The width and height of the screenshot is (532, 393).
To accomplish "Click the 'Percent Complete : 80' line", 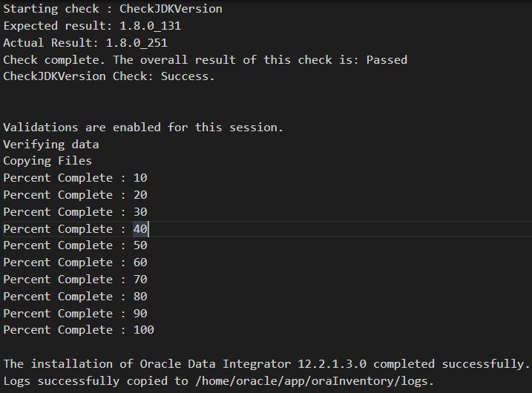I will [75, 297].
